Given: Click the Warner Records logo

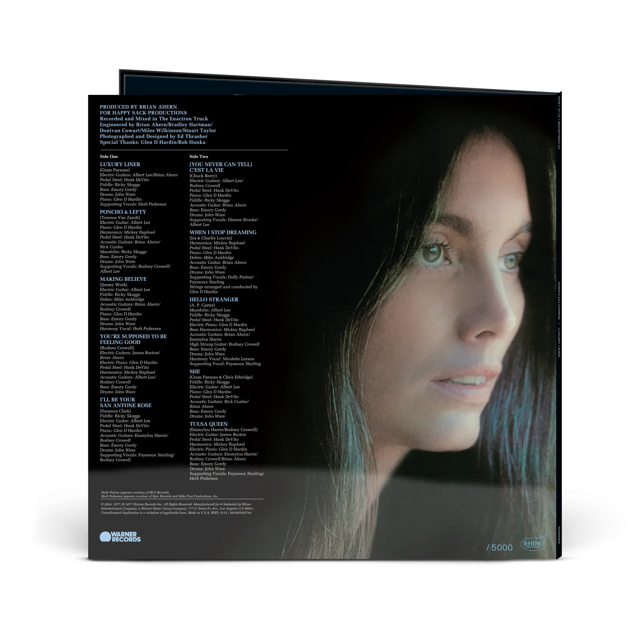Looking at the screenshot, I should (120, 537).
